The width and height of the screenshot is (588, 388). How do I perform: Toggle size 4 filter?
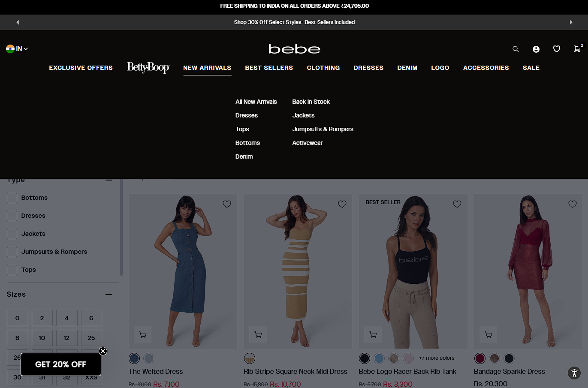67,318
